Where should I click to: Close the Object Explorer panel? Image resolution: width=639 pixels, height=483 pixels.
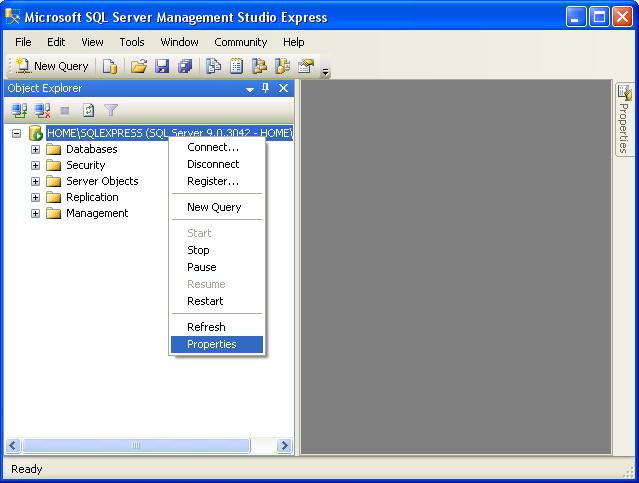pyautogui.click(x=283, y=88)
